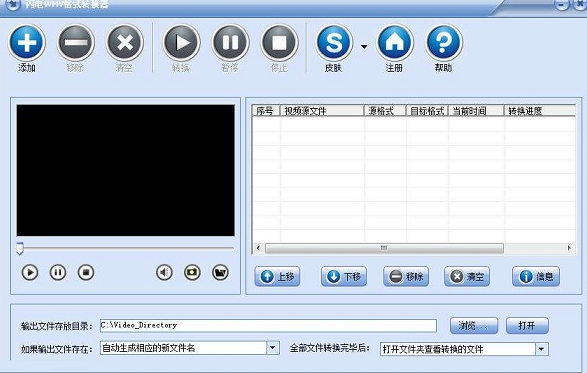Pause preview with small pause button
Image resolution: width=587 pixels, height=373 pixels.
[x=58, y=272]
